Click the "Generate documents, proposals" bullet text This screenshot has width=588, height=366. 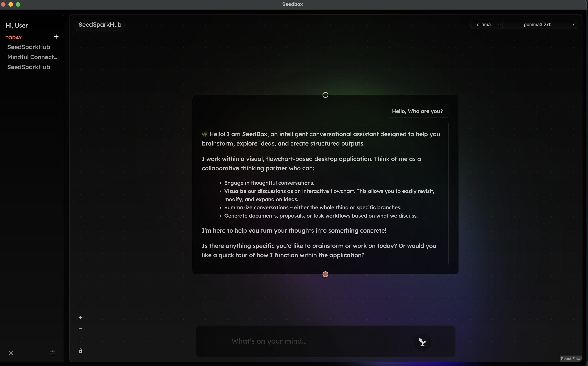(x=321, y=216)
